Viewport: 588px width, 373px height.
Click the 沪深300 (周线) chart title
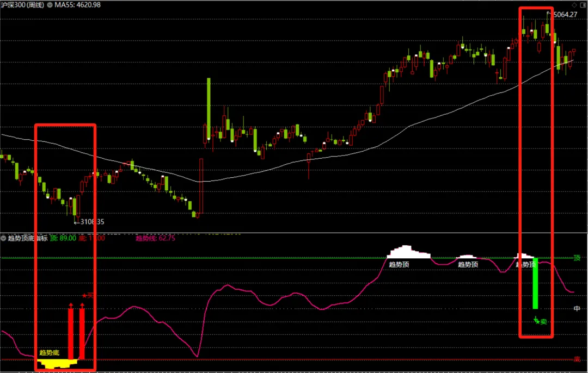tap(22, 5)
